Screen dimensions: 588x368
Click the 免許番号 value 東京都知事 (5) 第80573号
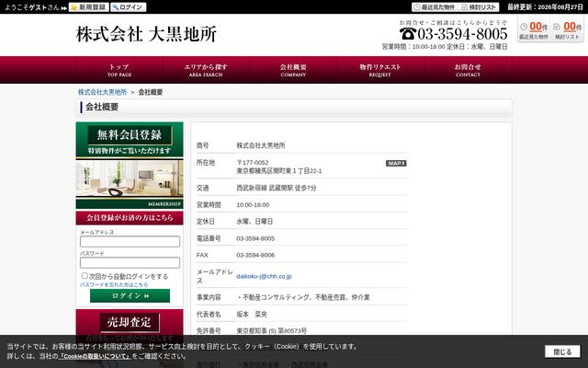(x=272, y=331)
